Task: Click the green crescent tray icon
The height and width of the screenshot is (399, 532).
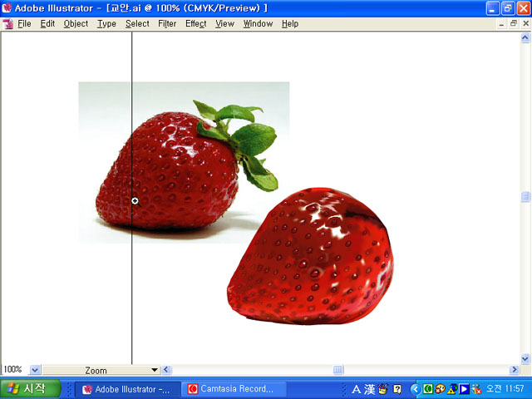Action: click(x=428, y=389)
